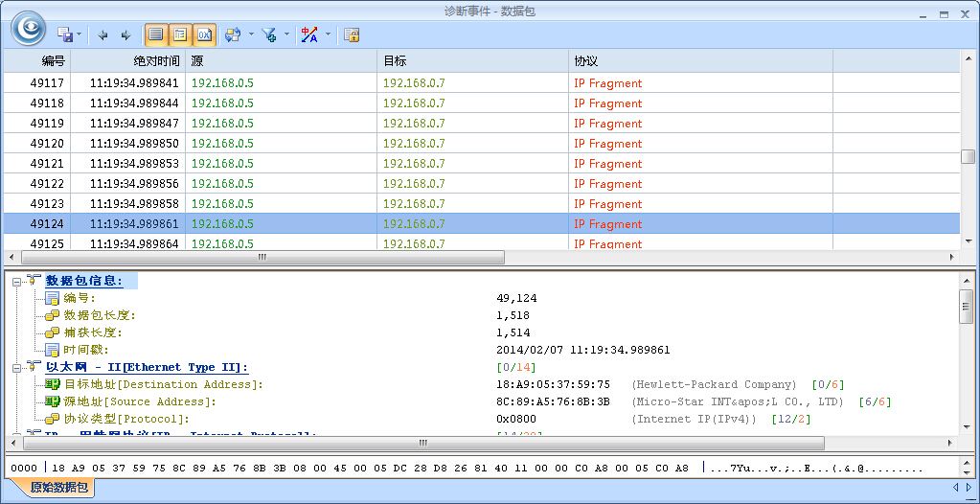Click the refresh cycle arrows toolbar icon
The width and height of the screenshot is (980, 504).
point(232,35)
